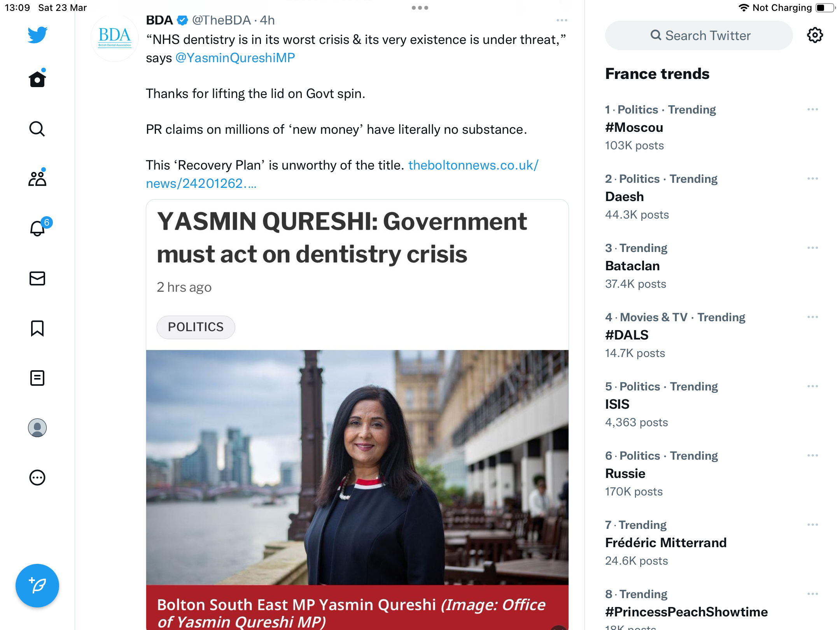Open Bookmarks icon in sidebar
Screen dimensions: 840x630
pyautogui.click(x=37, y=328)
